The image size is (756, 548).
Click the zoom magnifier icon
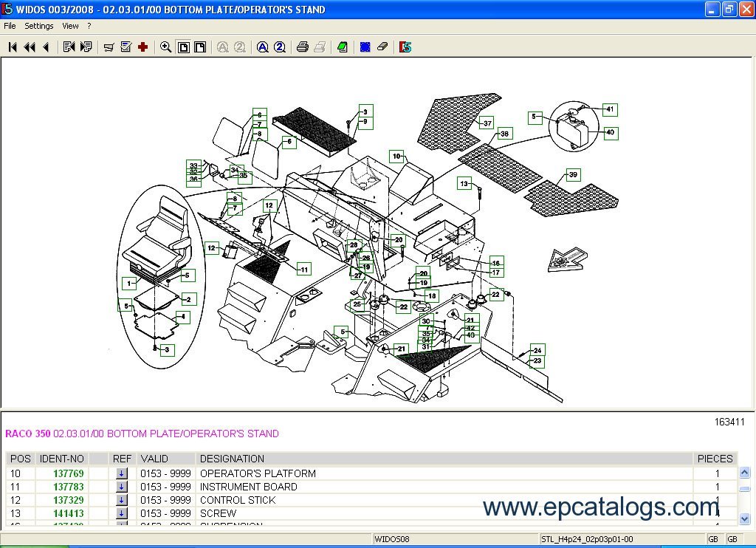tap(166, 47)
